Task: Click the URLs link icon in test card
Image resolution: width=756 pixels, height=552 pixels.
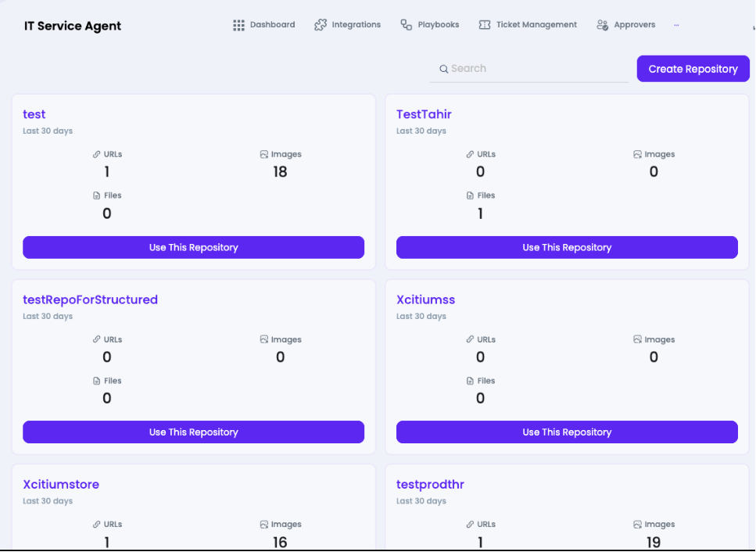Action: pyautogui.click(x=96, y=154)
